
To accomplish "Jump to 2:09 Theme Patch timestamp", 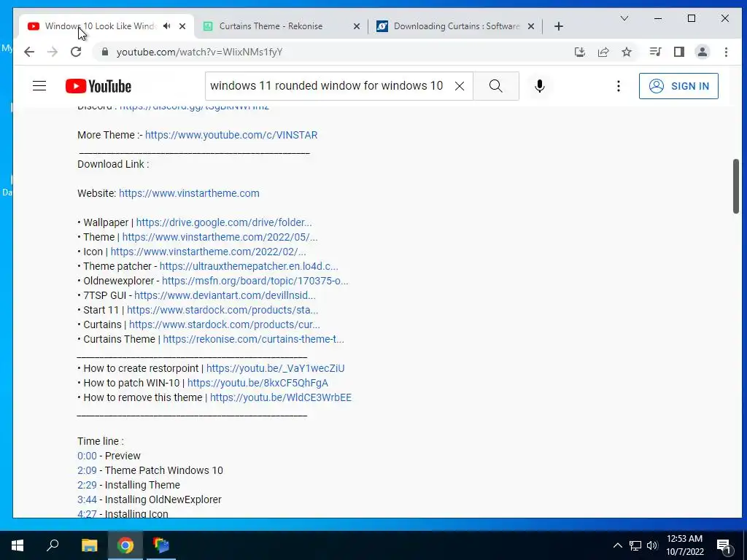I will pyautogui.click(x=87, y=470).
